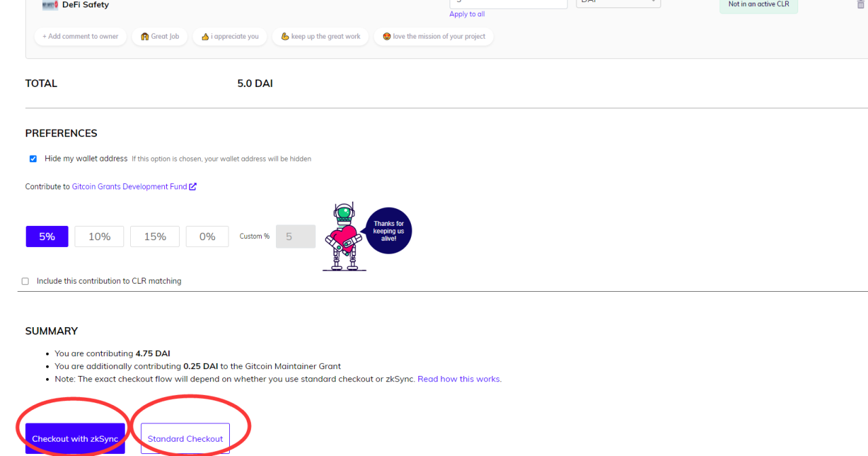
Task: Delete DeFi Safety grant with trash icon
Action: pos(861,4)
